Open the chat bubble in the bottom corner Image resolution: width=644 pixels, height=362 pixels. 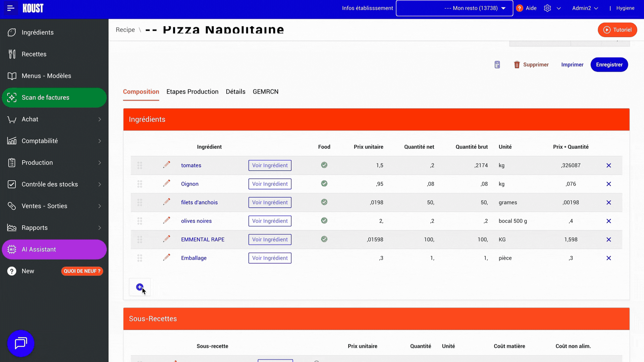click(x=20, y=344)
